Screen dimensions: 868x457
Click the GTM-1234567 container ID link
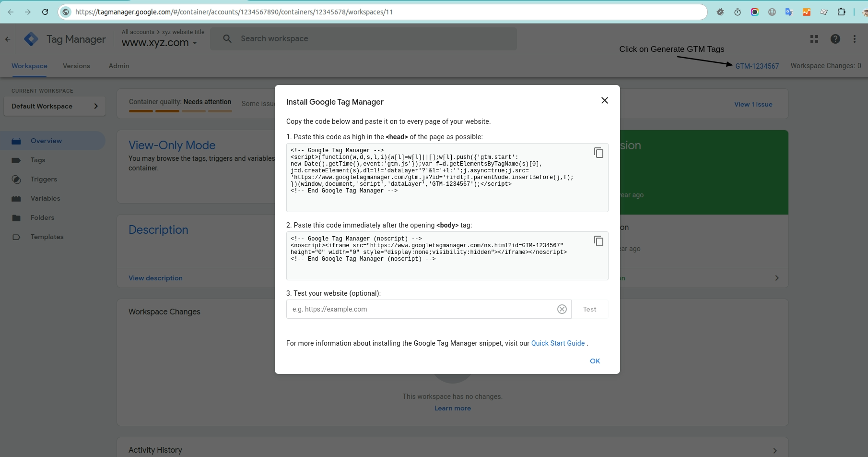coord(757,66)
